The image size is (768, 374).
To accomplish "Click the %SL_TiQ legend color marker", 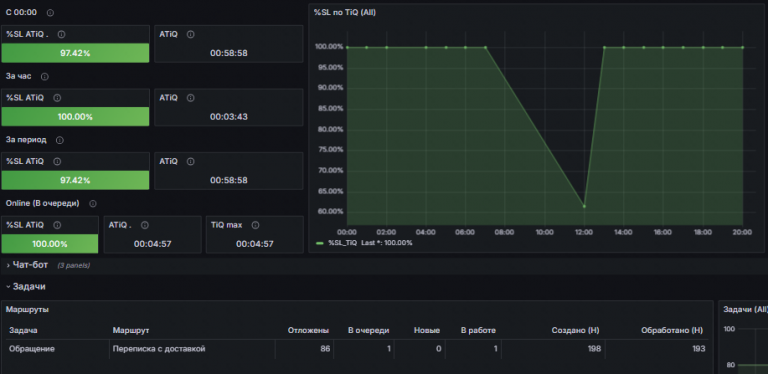I will tap(320, 243).
